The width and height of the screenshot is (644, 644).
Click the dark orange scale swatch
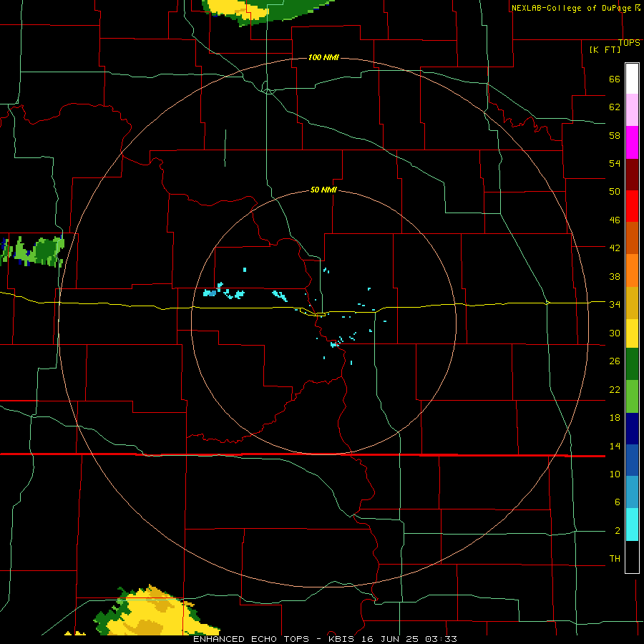632,238
